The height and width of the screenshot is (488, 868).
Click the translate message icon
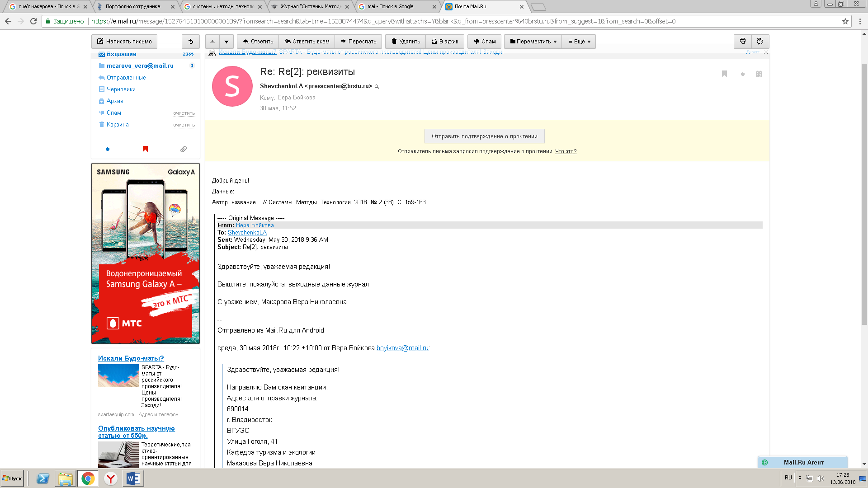click(760, 41)
